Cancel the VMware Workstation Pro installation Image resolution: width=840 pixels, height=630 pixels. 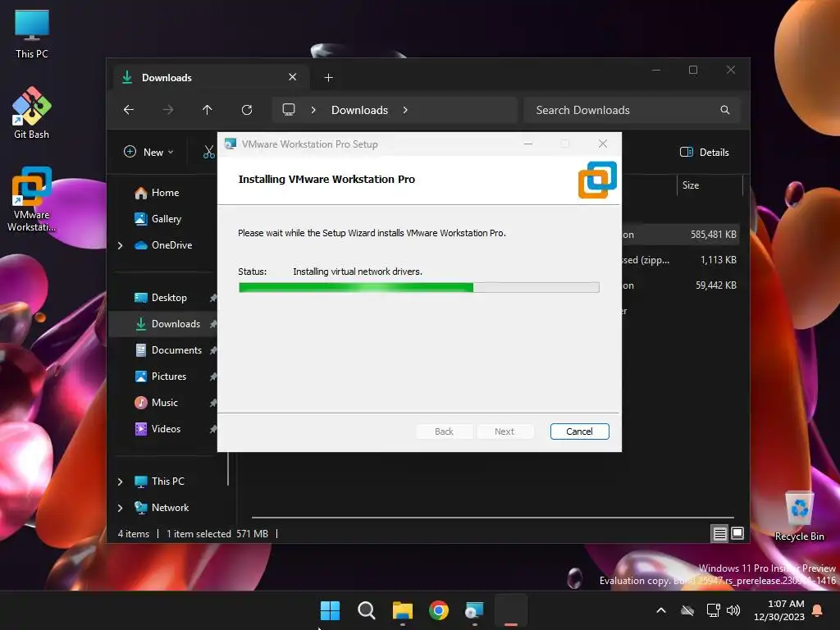(579, 431)
